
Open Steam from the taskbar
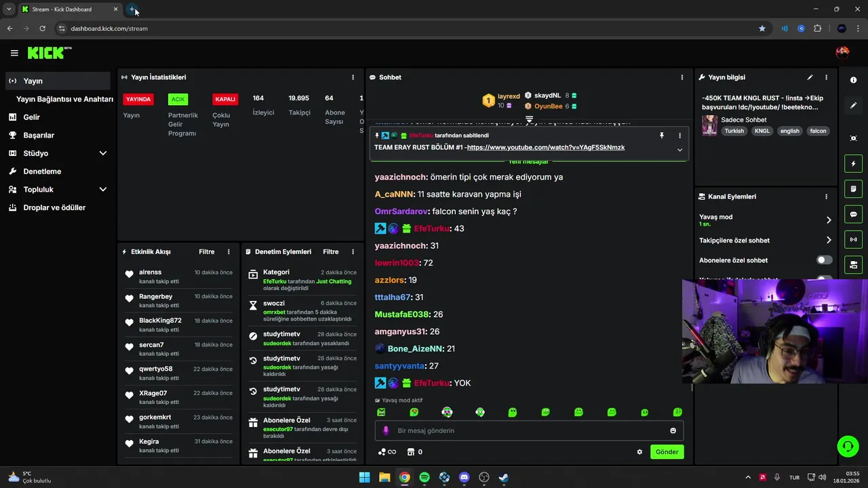(504, 477)
